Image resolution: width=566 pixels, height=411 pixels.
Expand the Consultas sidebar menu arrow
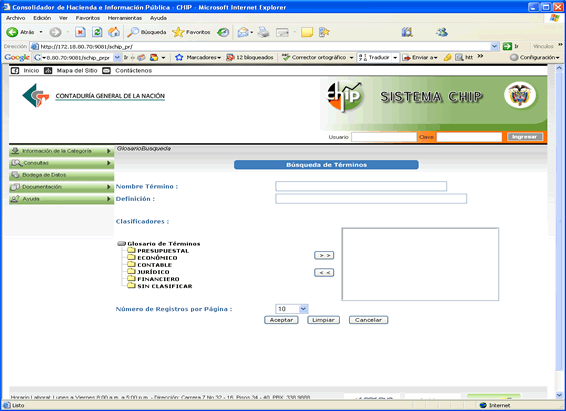click(109, 163)
